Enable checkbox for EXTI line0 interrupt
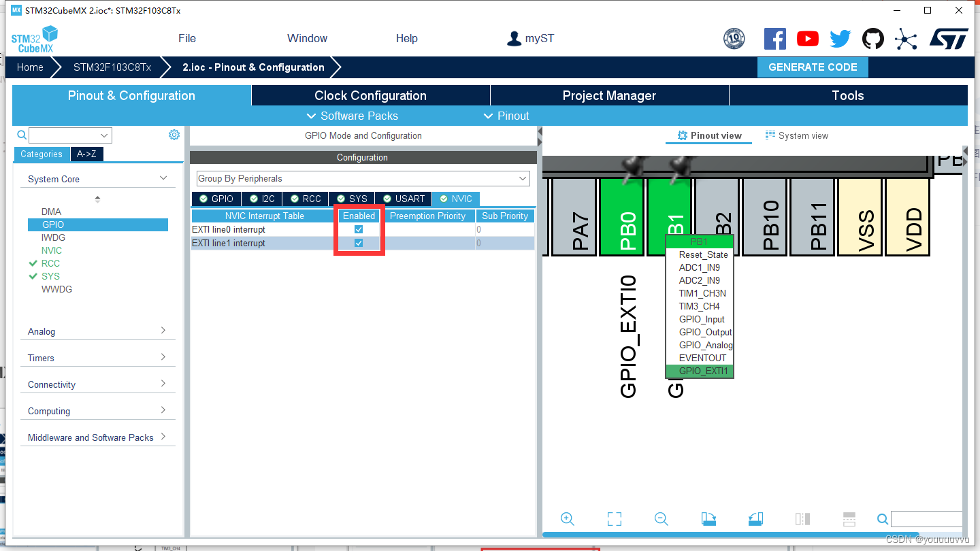 359,230
